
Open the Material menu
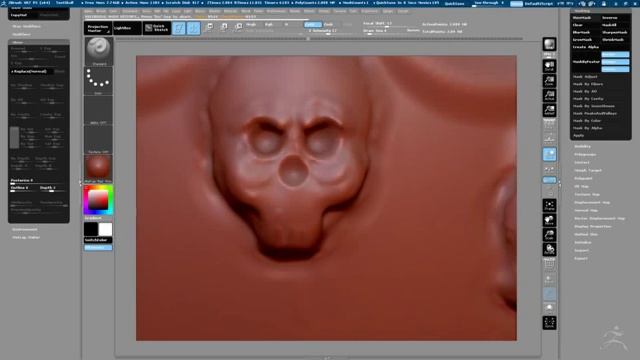(x=230, y=11)
